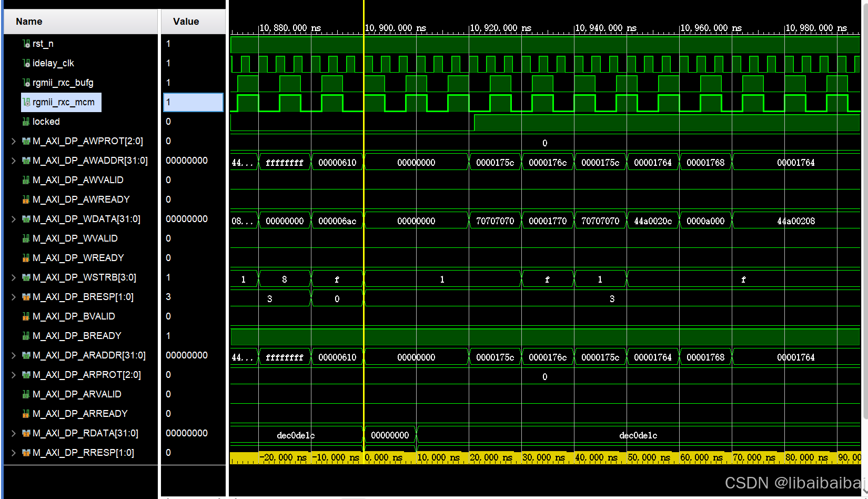The width and height of the screenshot is (868, 499).
Task: Select the M_AXI_DP_ARREADY signal name
Action: tap(80, 414)
